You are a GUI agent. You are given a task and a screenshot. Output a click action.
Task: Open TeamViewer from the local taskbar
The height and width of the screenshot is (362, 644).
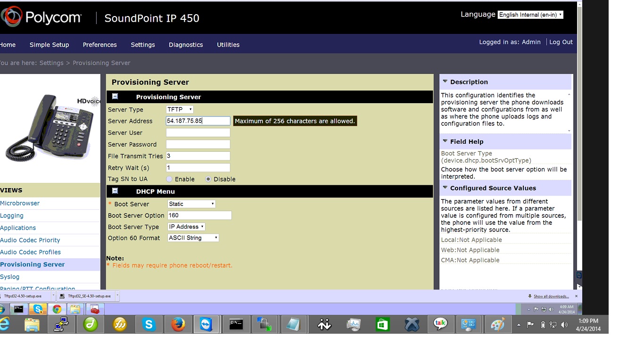[206, 324]
